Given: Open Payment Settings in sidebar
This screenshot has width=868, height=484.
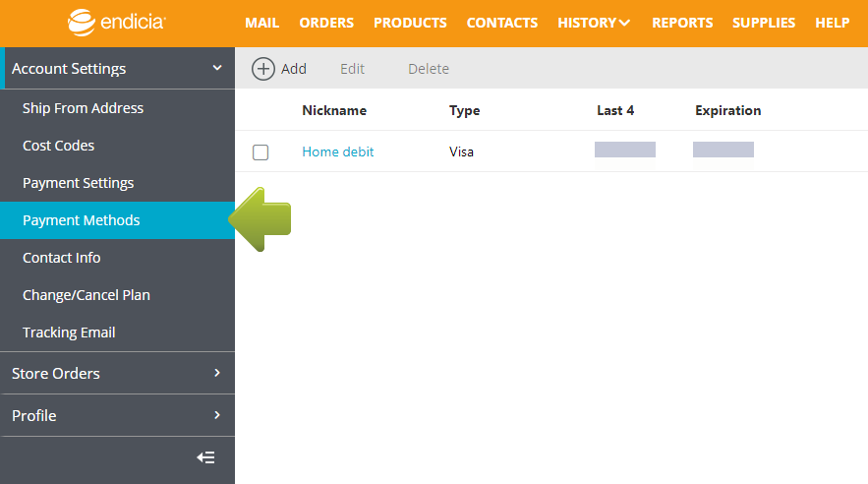Looking at the screenshot, I should 78,183.
